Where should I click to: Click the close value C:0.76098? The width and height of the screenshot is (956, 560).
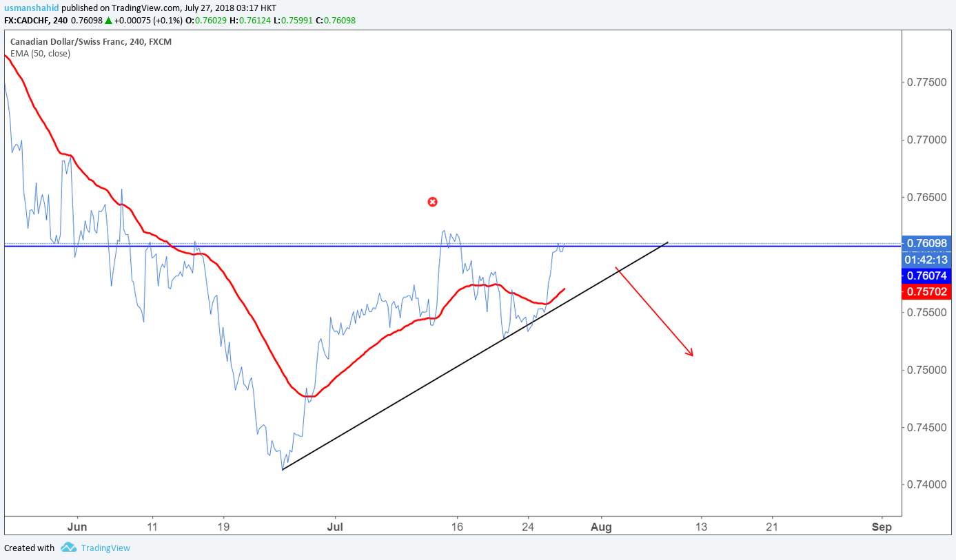click(x=336, y=21)
